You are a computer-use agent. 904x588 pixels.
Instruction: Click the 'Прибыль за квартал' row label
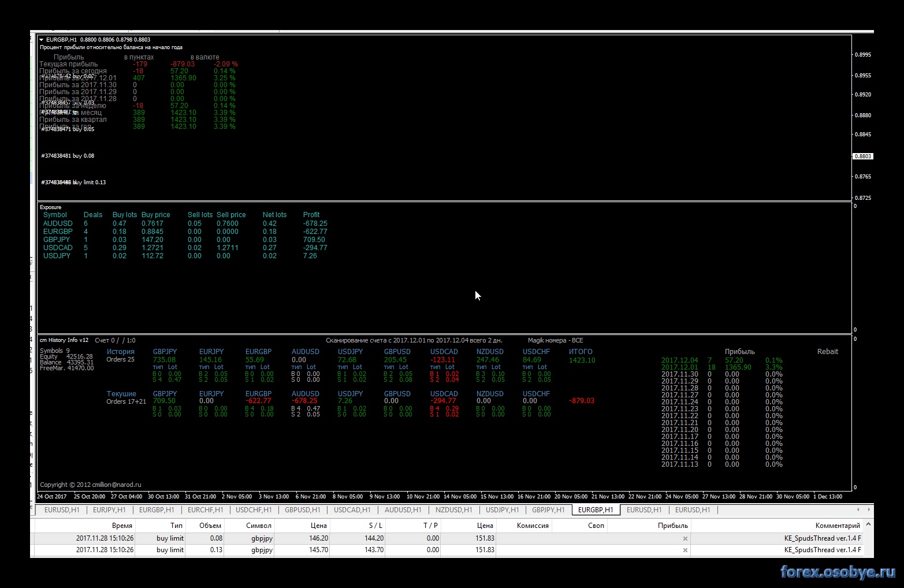pyautogui.click(x=73, y=120)
